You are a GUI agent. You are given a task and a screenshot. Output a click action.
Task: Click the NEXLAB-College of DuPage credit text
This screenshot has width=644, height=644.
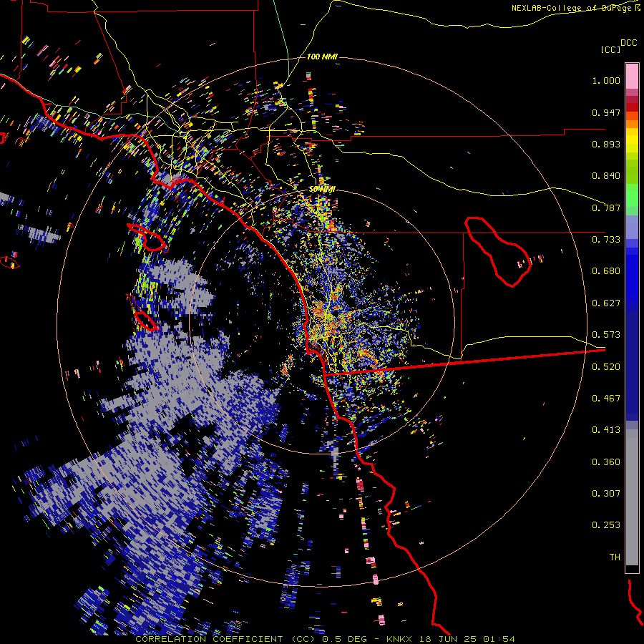(x=575, y=8)
